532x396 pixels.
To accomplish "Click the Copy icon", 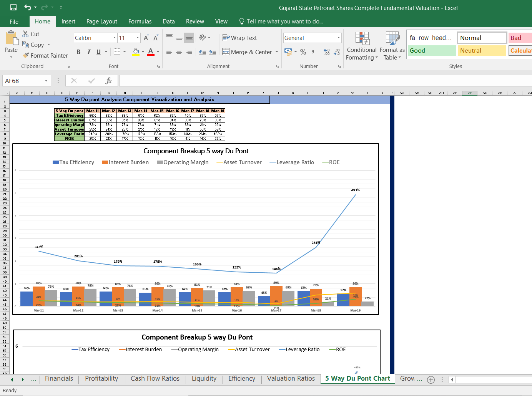I will pos(25,45).
